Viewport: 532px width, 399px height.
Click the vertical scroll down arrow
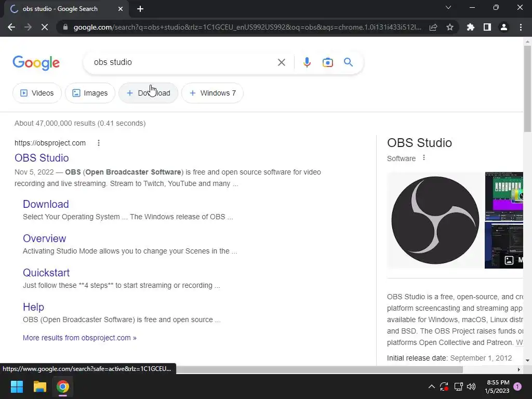527,361
